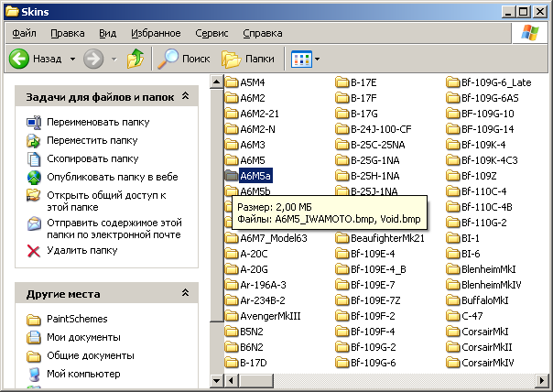Screen dimensions: 553x392
Task: Select the highlighted A6M5a folder name
Action: pos(255,176)
